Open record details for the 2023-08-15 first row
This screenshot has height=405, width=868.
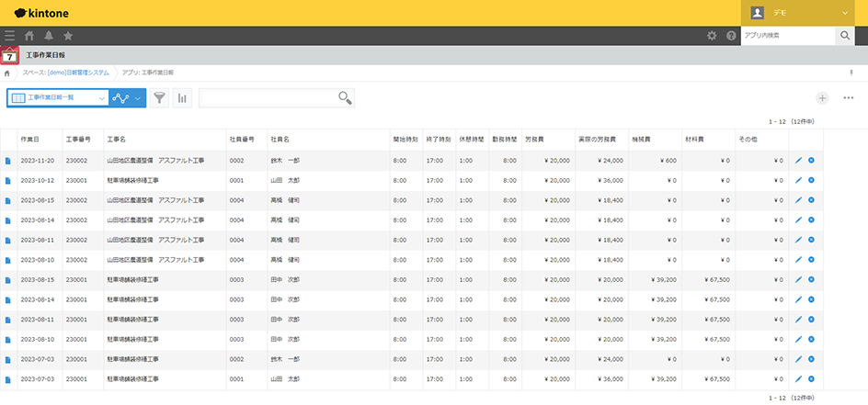pyautogui.click(x=8, y=200)
